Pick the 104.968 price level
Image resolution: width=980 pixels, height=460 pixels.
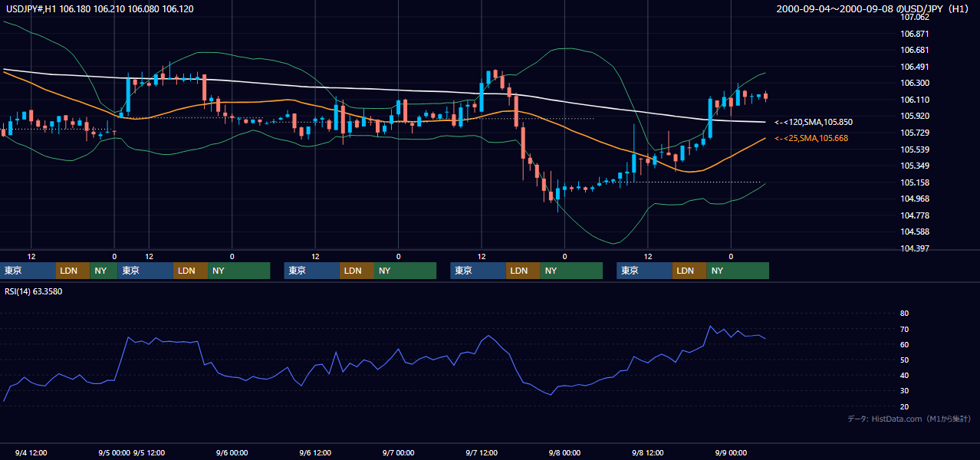coord(914,199)
